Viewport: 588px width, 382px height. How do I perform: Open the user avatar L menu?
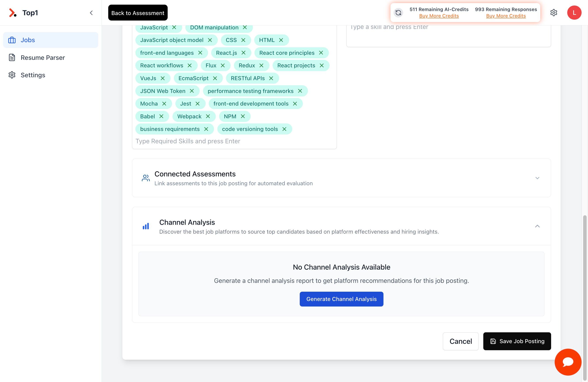[574, 13]
